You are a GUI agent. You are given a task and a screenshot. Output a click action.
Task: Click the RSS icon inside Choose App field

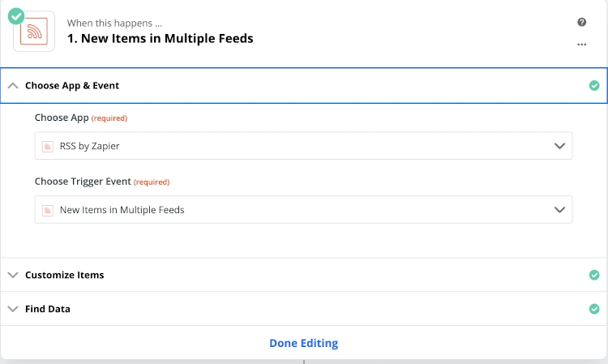click(x=48, y=146)
